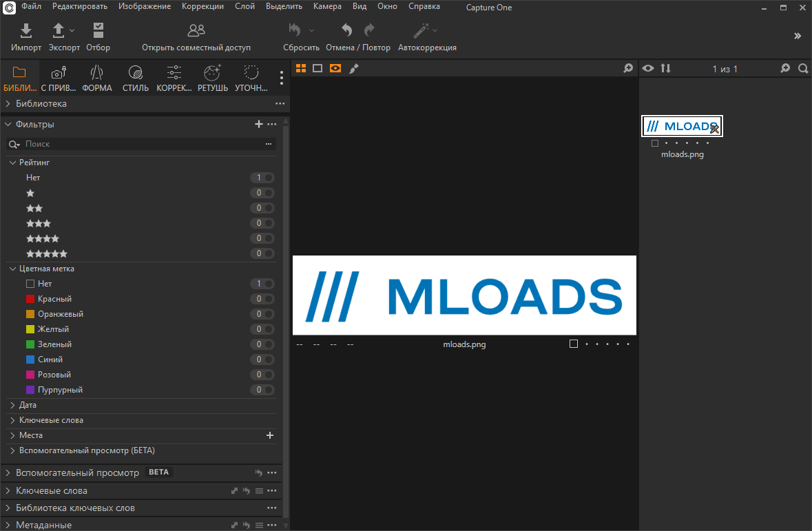Click the Import icon

pos(26,30)
